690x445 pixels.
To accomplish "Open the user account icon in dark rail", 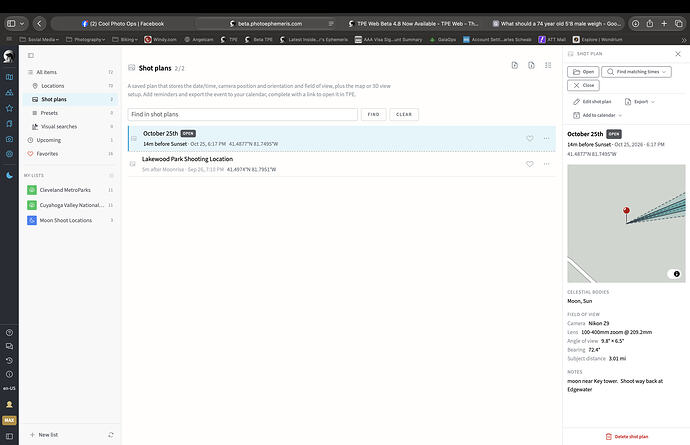I will click(9, 404).
